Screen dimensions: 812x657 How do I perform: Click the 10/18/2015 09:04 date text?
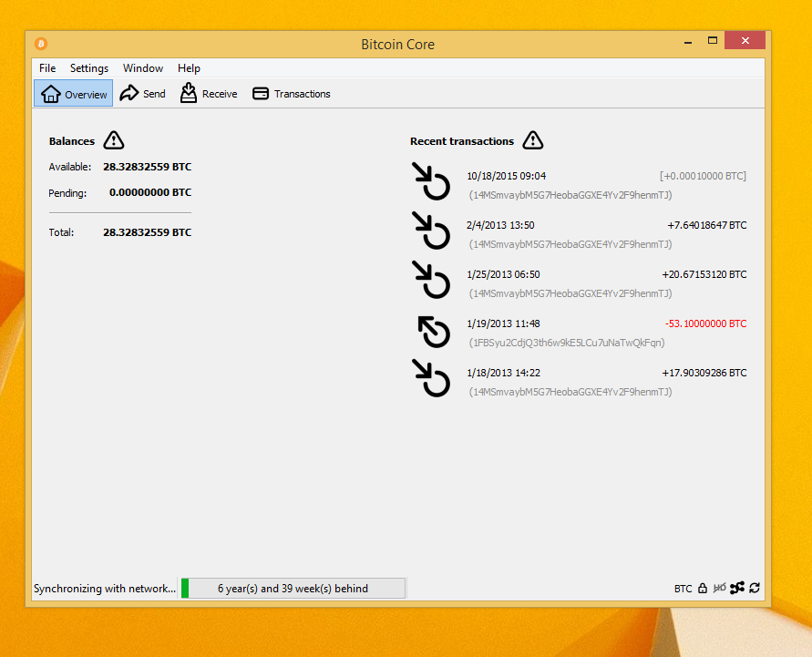tap(506, 176)
